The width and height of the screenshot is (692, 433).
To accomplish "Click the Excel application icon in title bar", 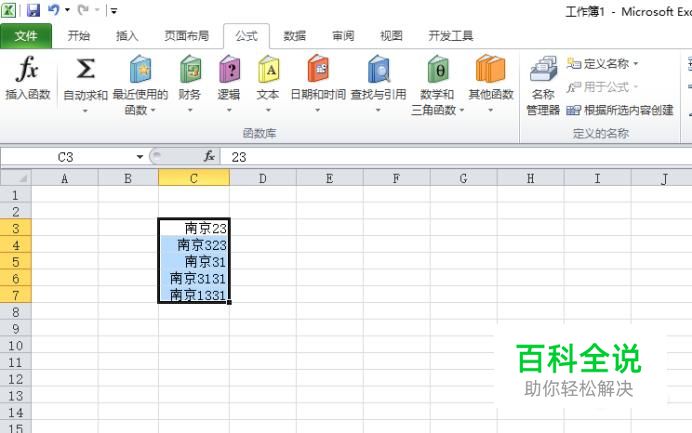I will (x=8, y=10).
